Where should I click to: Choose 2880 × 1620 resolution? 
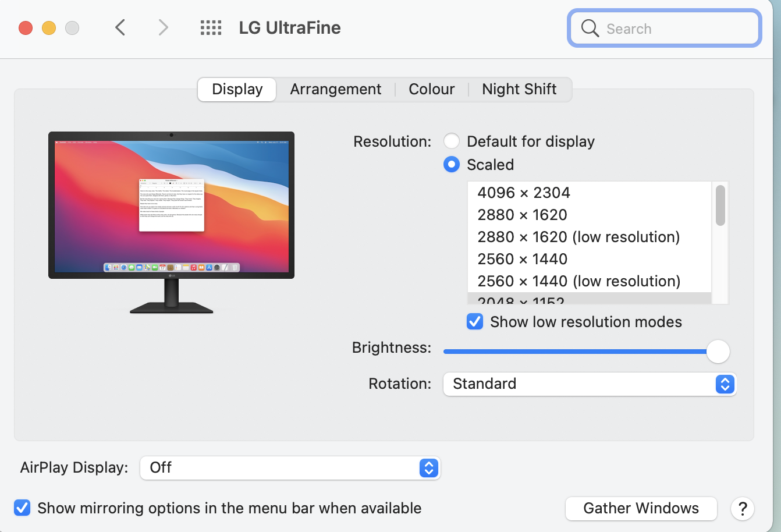pos(590,215)
